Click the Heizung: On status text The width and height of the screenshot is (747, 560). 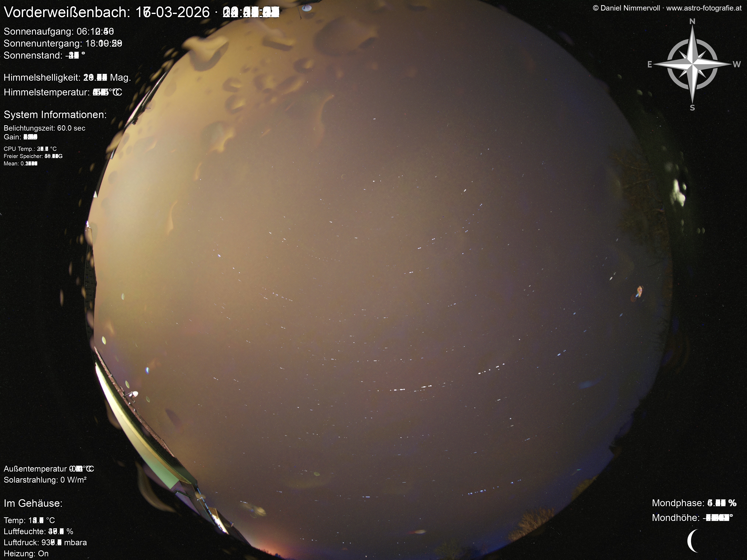(26, 554)
